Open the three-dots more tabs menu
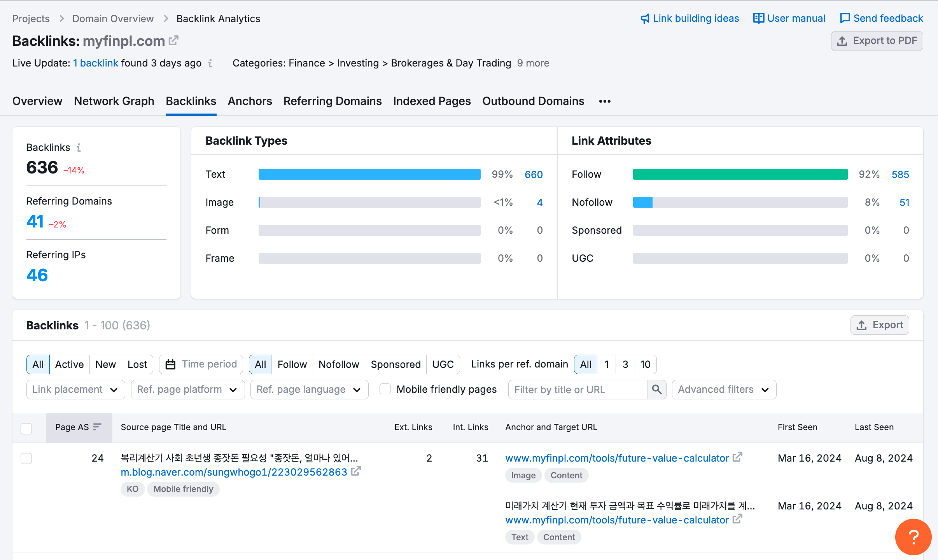This screenshot has height=560, width=938. point(605,101)
